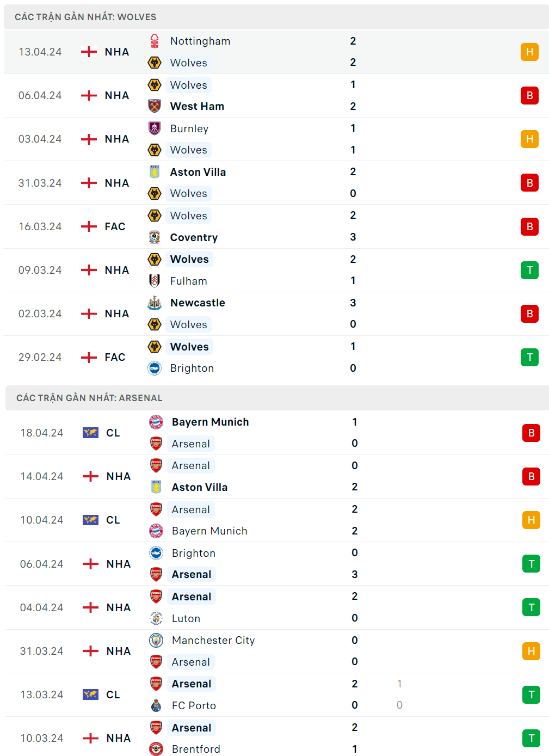Click the red B badge for Wolves vs Coventry
The height and width of the screenshot is (756, 549).
tap(529, 226)
